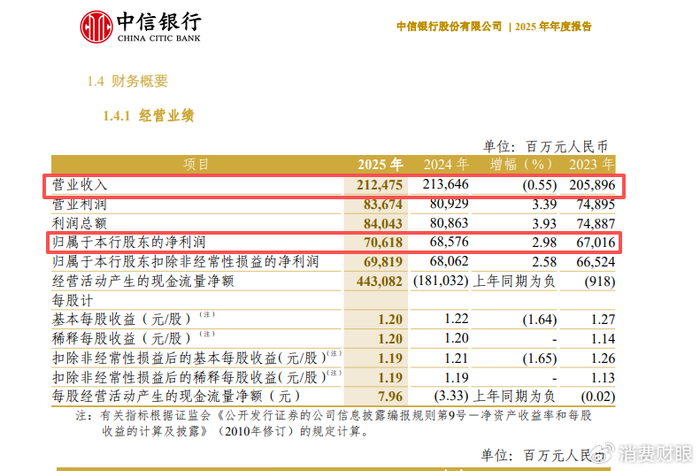Click the value 69,819 in the 2025 column
700x471 pixels.
coord(383,262)
